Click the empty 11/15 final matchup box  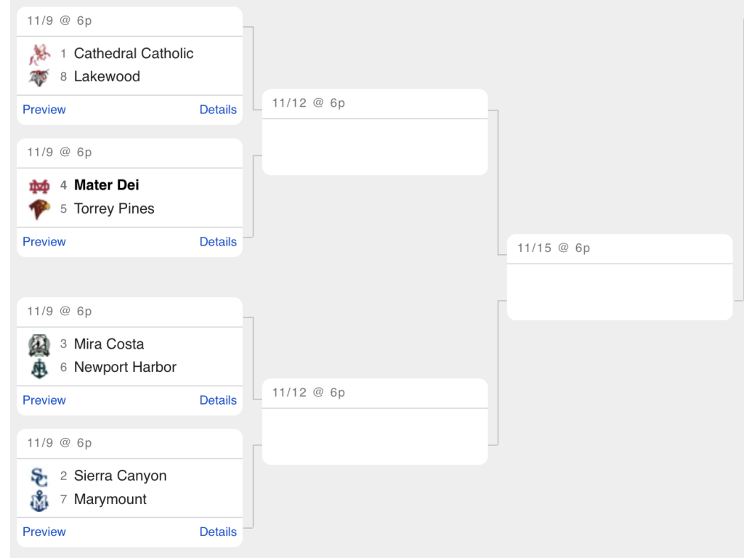pyautogui.click(x=620, y=277)
